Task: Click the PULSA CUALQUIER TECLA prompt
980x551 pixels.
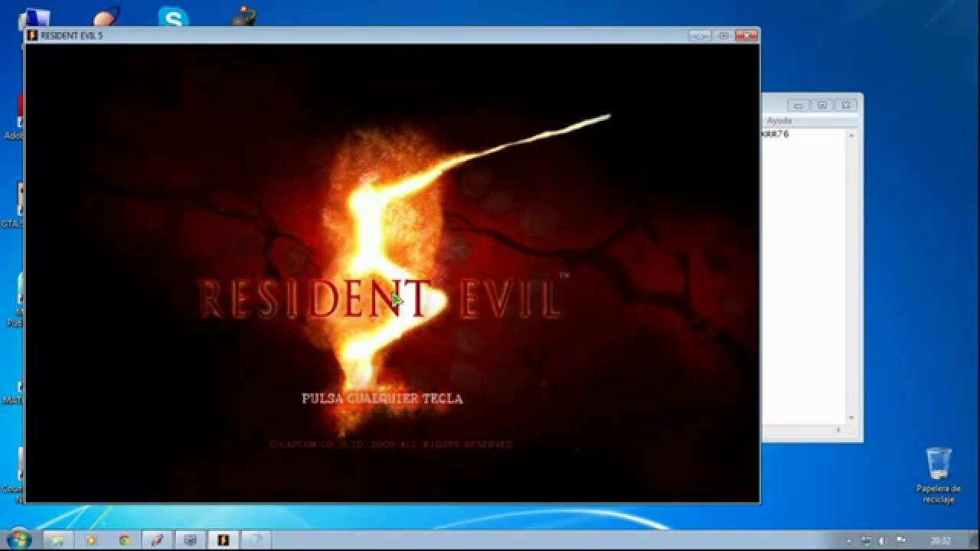Action: click(x=382, y=399)
